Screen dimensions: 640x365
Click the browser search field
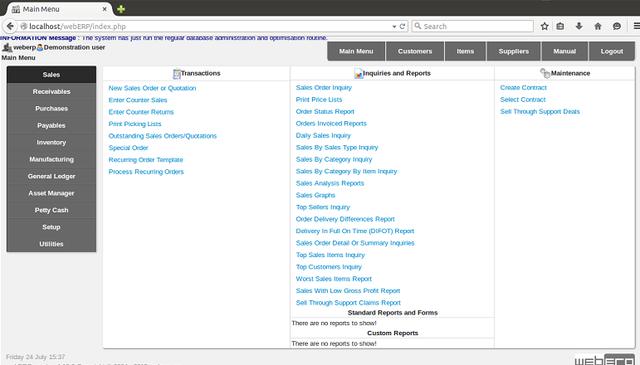pos(473,26)
